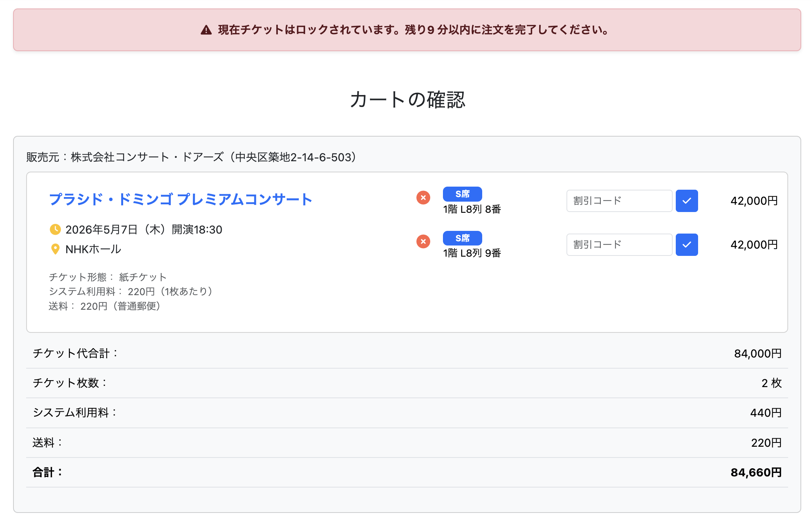
Task: Open the プラシド・ドミンゴ concert page link
Action: (181, 199)
